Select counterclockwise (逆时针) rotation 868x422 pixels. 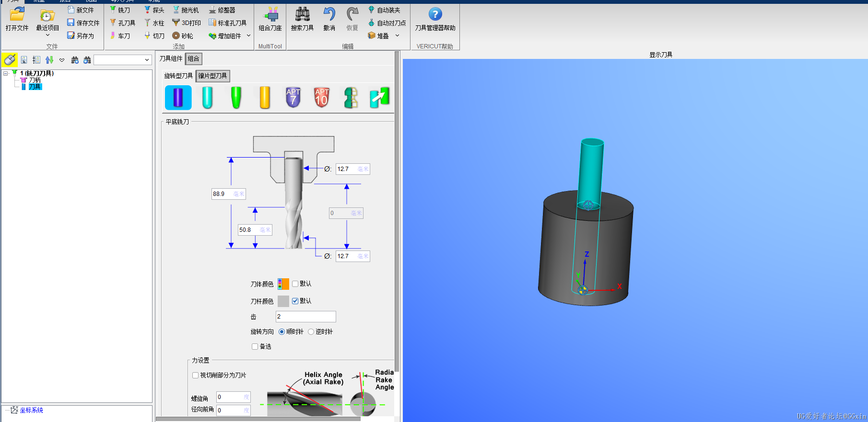click(311, 331)
